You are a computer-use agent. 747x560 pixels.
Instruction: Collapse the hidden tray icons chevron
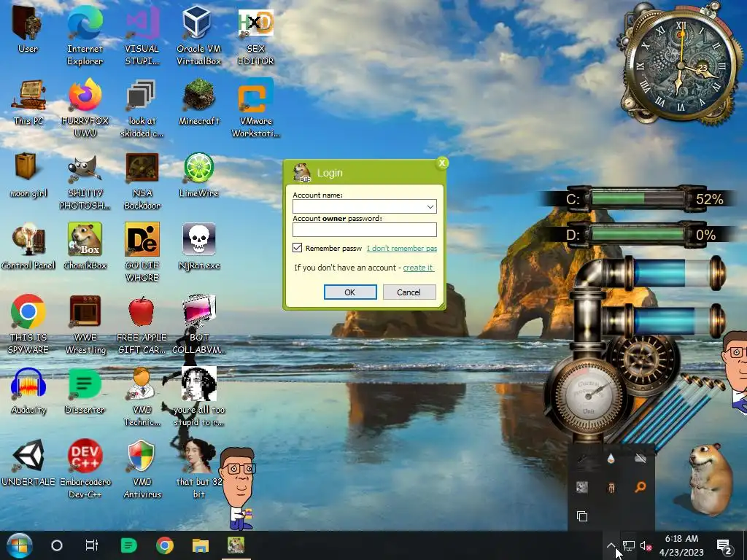click(611, 545)
